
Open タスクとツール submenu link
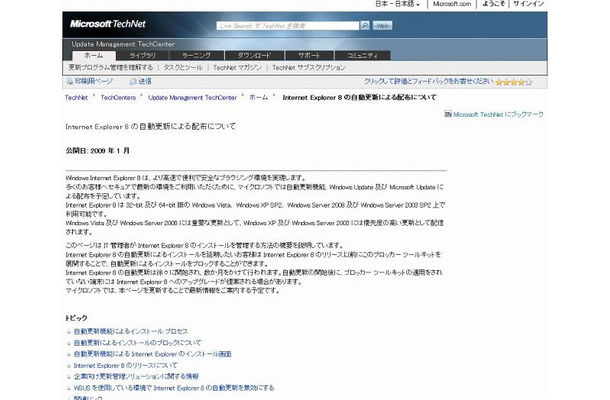(x=183, y=67)
